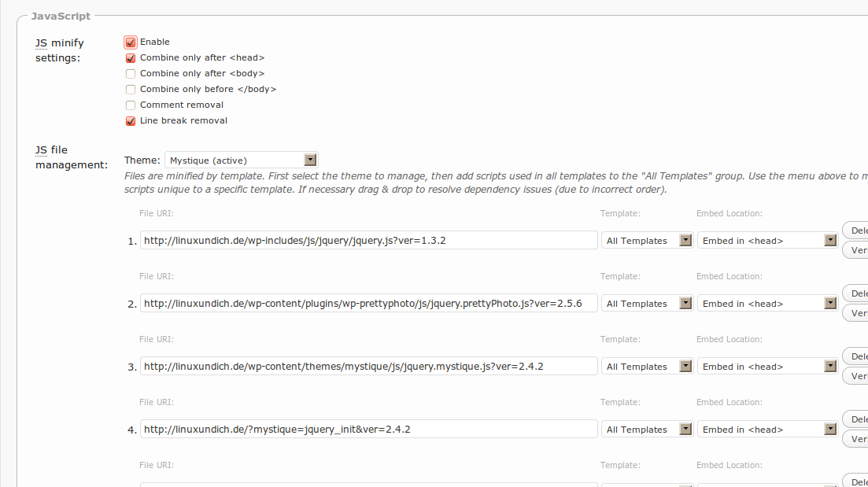The width and height of the screenshot is (868, 487).
Task: Open Template dropdown for prettyPhoto script row
Action: click(x=646, y=304)
